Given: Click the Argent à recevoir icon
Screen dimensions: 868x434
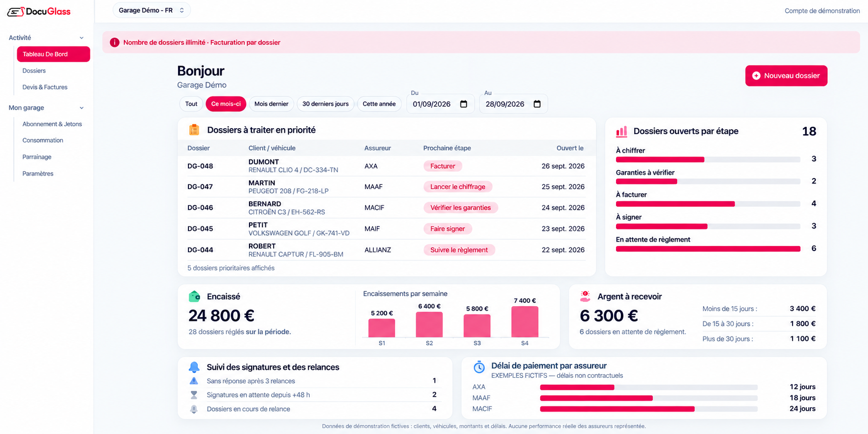Looking at the screenshot, I should pos(585,296).
